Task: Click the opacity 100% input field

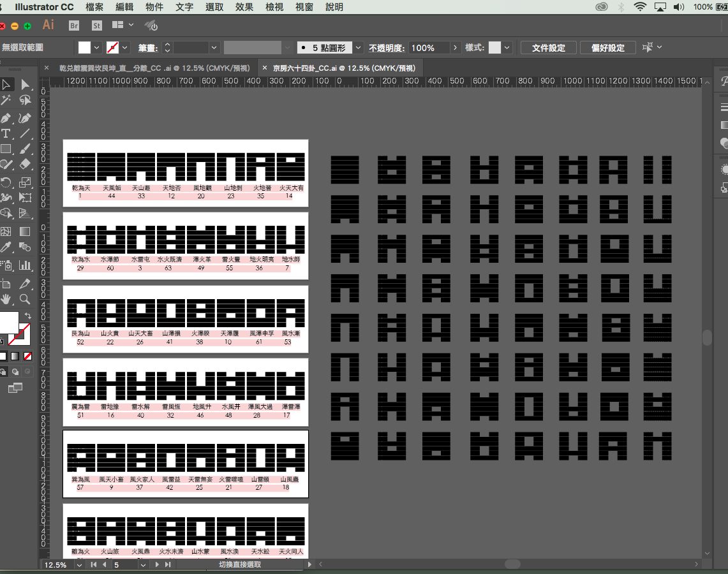Action: point(429,48)
